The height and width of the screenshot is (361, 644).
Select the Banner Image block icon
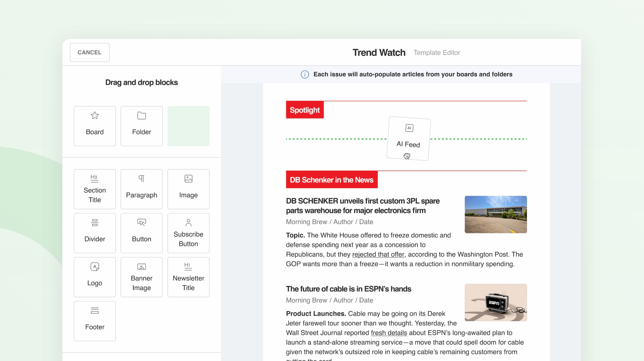[x=142, y=267]
